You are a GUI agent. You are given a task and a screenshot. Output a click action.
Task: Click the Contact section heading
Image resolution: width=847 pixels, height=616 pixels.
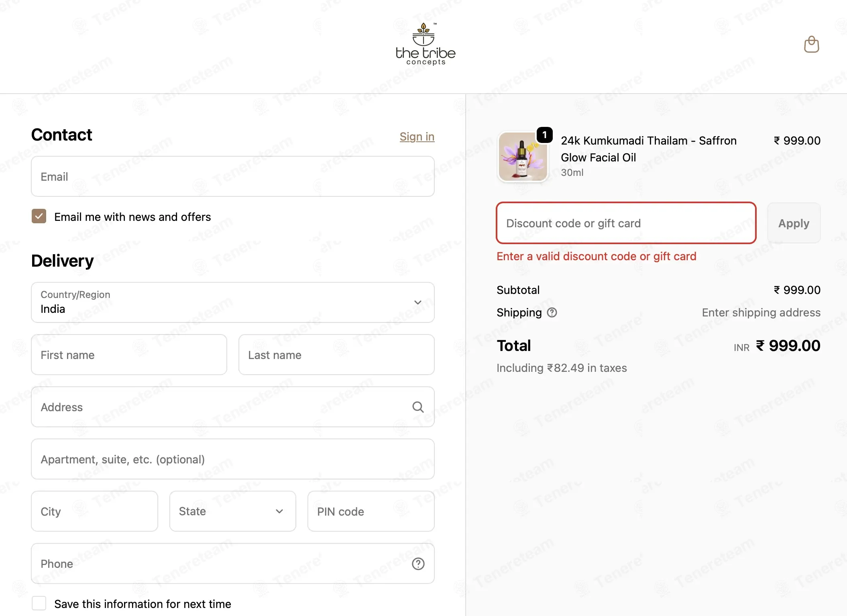pos(62,135)
